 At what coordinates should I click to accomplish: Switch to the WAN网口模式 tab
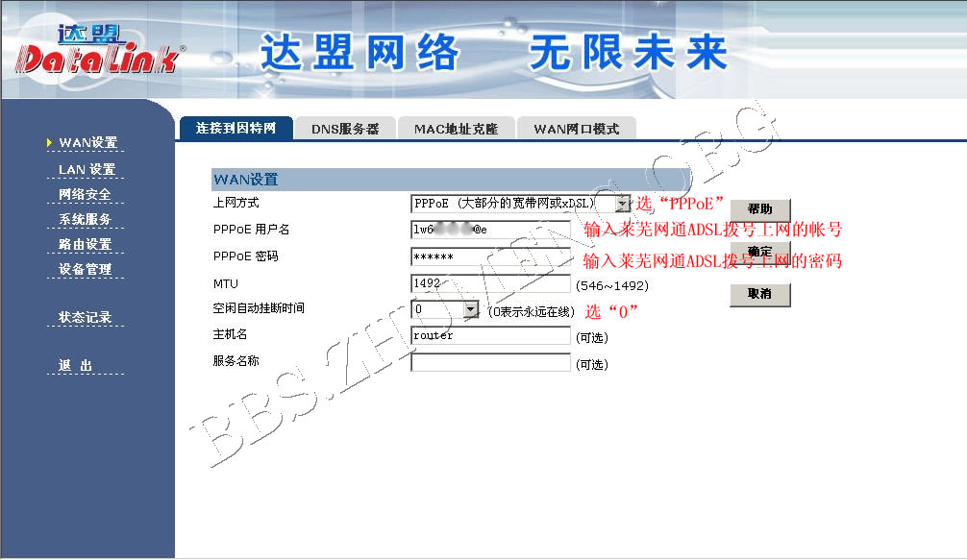pos(576,129)
